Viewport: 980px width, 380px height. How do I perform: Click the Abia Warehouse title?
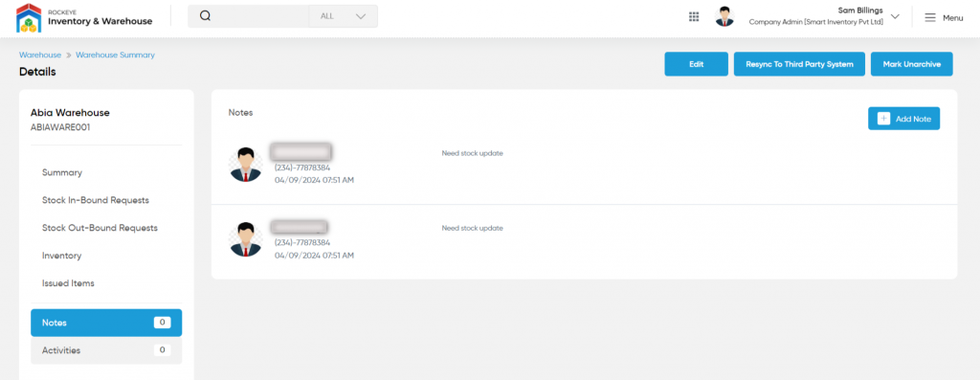[x=70, y=113]
